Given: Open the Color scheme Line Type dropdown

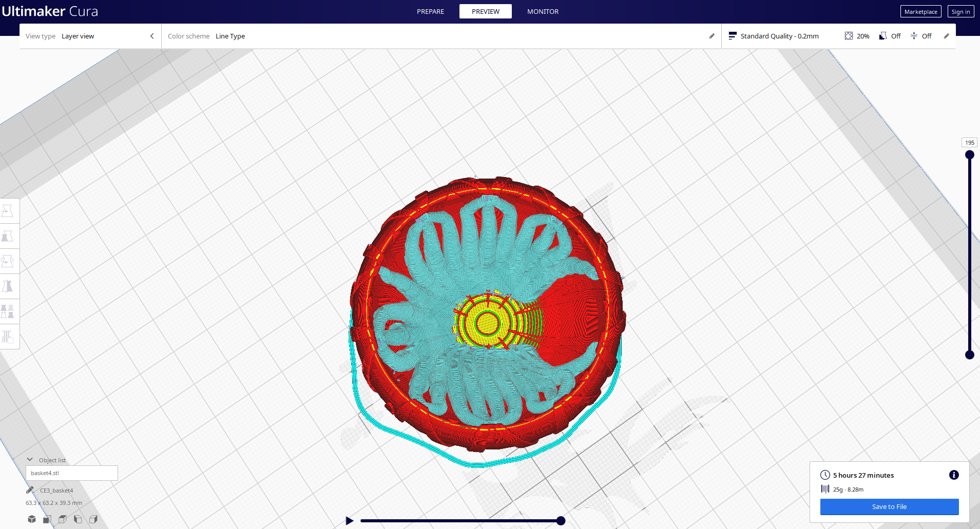Looking at the screenshot, I should 441,36.
